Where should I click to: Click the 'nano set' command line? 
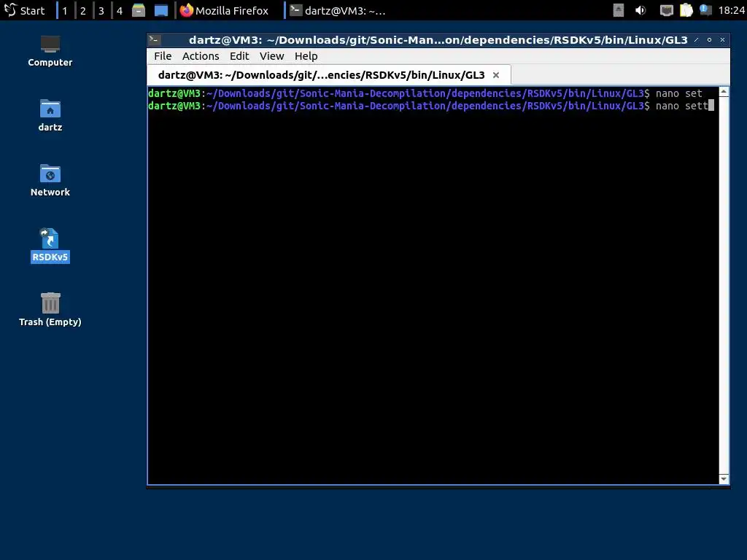click(x=679, y=93)
